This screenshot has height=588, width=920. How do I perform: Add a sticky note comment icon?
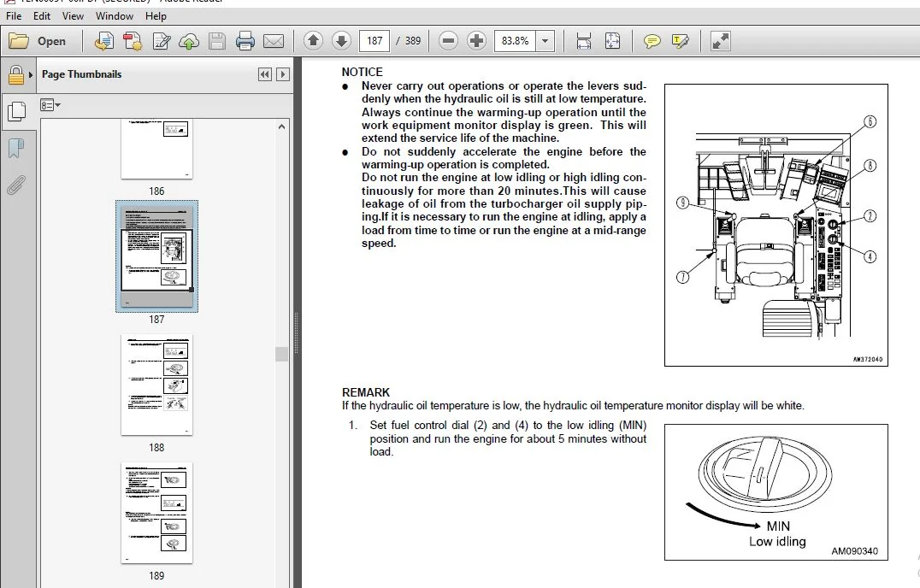[652, 41]
